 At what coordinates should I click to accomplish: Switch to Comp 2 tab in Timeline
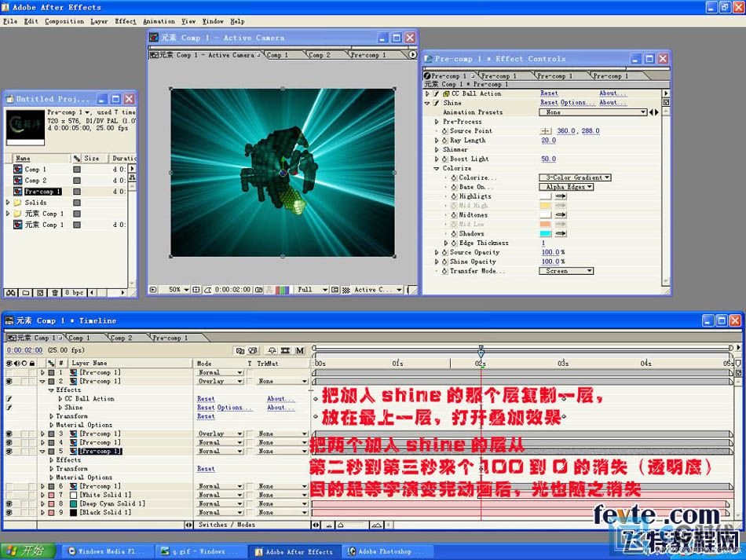coord(121,338)
